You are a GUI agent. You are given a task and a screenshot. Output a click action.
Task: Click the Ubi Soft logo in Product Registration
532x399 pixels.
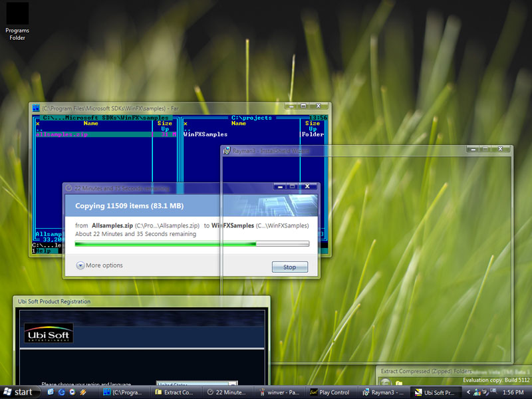pos(49,333)
